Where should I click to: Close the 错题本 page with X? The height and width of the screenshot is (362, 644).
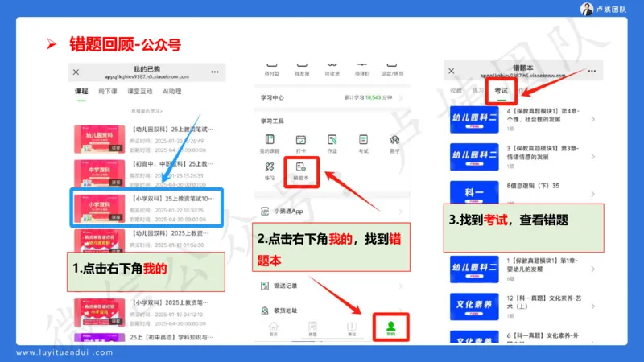(452, 71)
